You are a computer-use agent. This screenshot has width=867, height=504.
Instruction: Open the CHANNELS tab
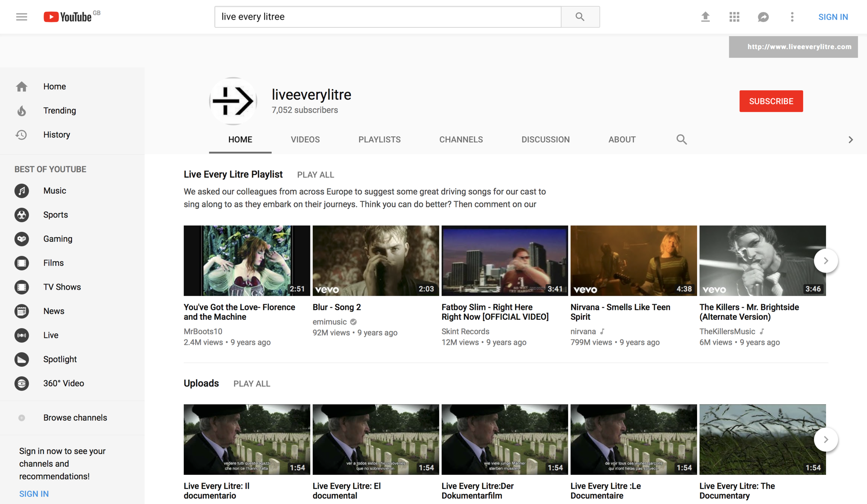point(461,140)
